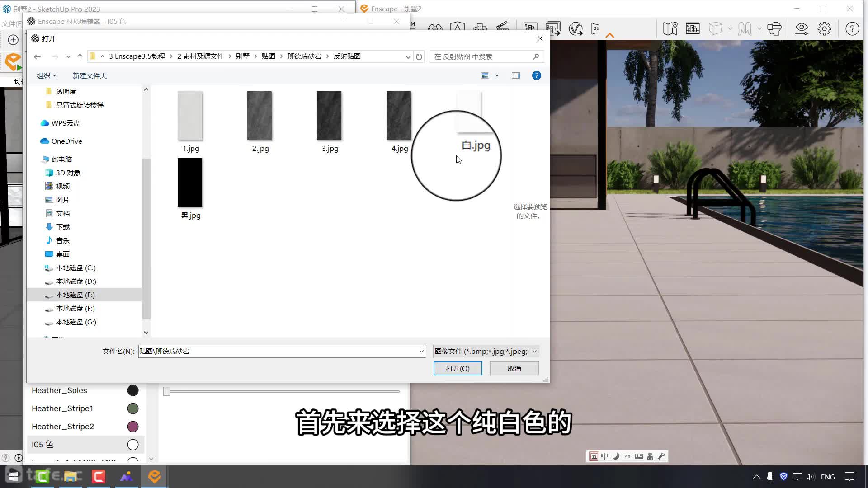Open Windows Start menu
Viewport: 868px width, 488px height.
point(14,477)
